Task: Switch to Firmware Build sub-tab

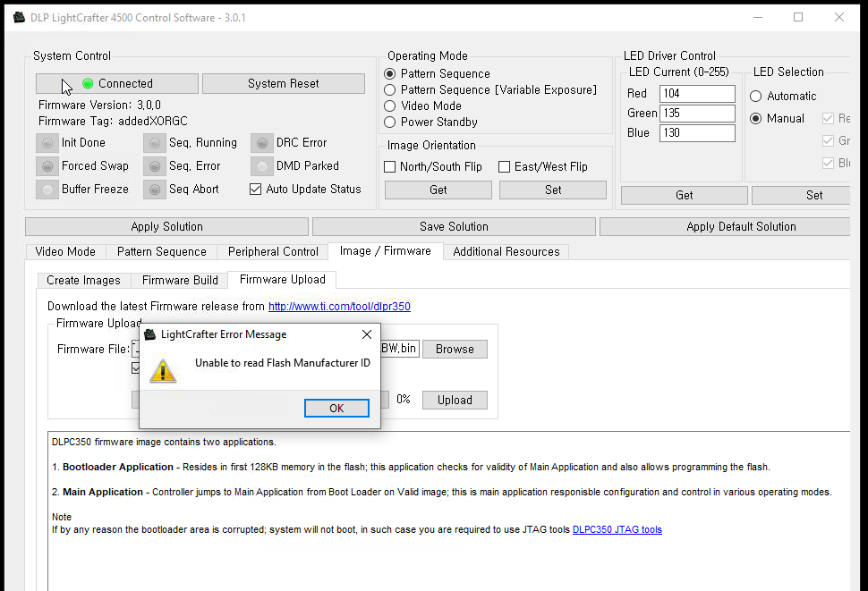Action: 180,280
